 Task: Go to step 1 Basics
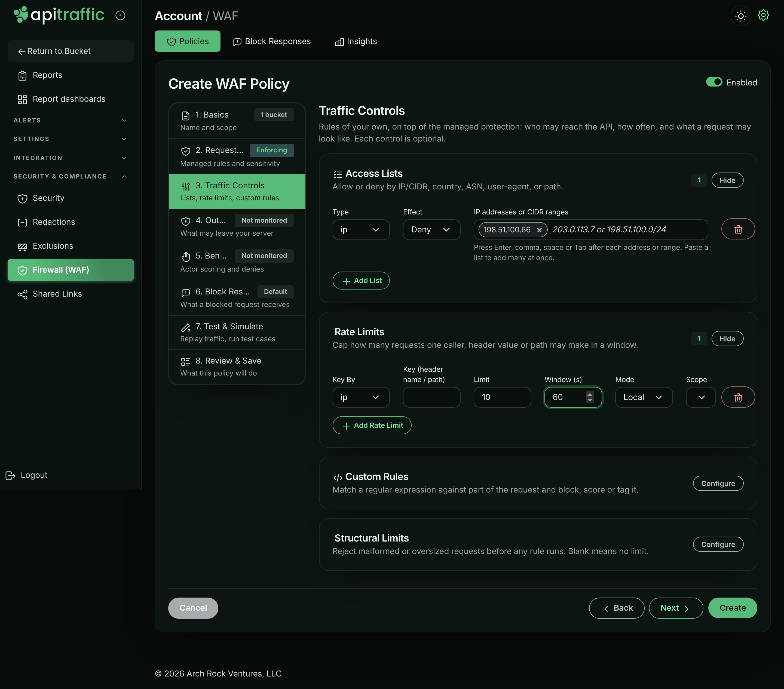(x=237, y=121)
